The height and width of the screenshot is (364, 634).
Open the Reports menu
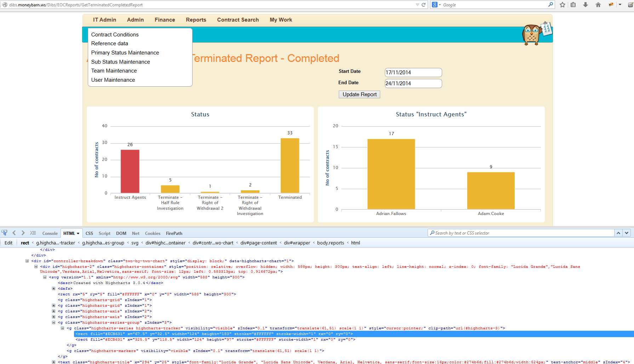click(x=196, y=20)
